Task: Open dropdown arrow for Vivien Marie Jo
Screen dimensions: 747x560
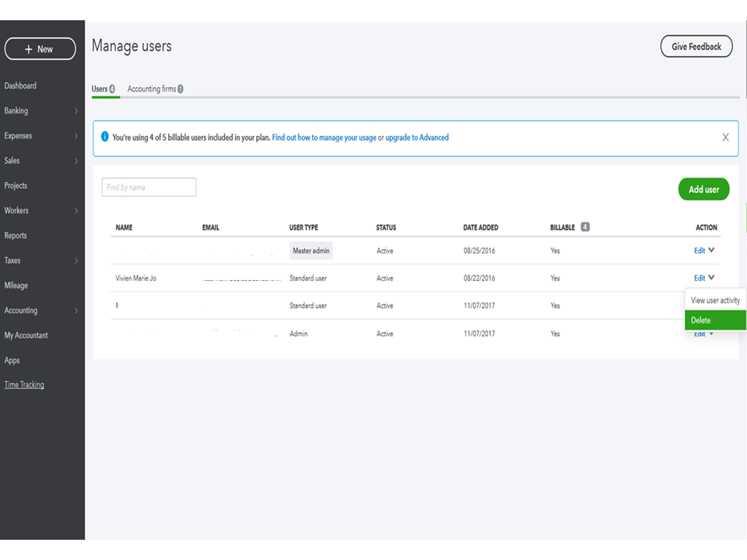Action: point(712,278)
